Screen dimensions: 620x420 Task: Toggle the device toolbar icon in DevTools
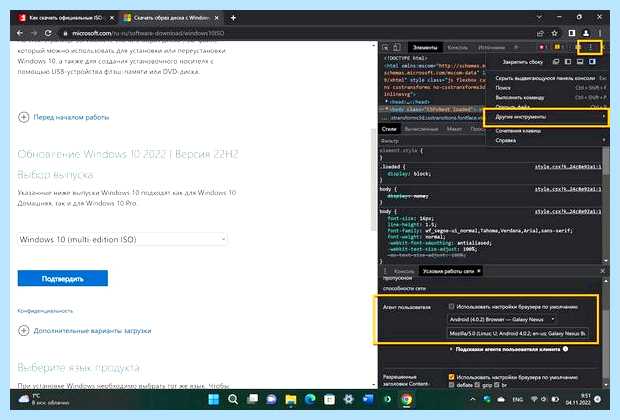pos(396,47)
